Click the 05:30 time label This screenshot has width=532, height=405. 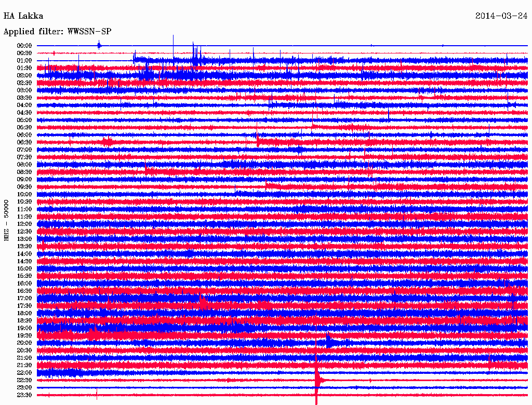(24, 127)
